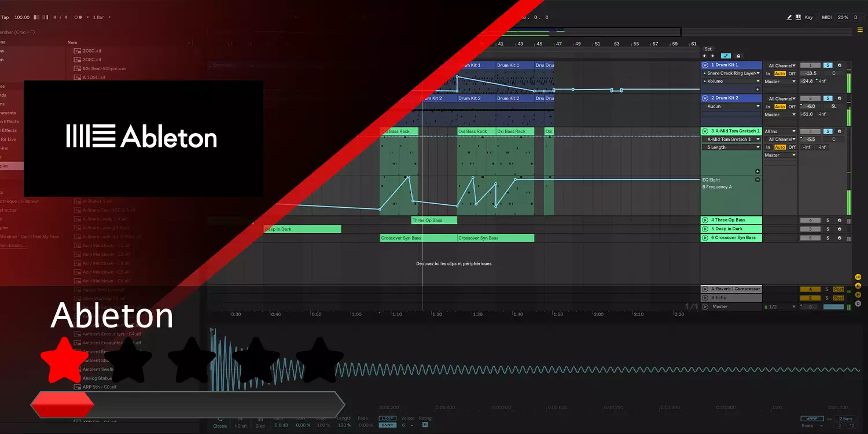Open All Ins input type dropdown
The height and width of the screenshot is (434, 868).
(x=780, y=131)
